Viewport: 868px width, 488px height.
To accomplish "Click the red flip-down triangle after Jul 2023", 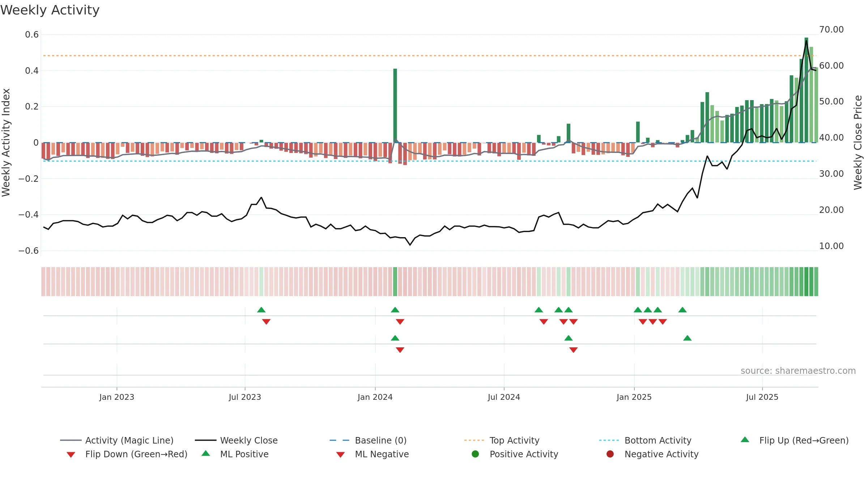I will 266,322.
